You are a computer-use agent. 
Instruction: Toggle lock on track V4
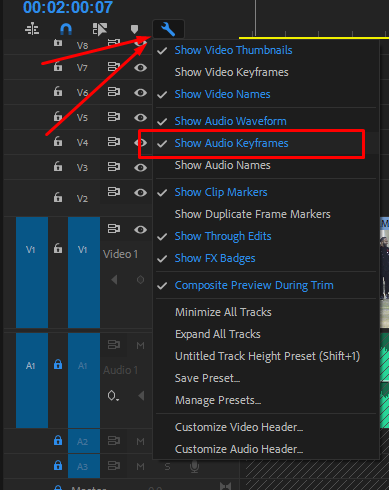pyautogui.click(x=58, y=141)
